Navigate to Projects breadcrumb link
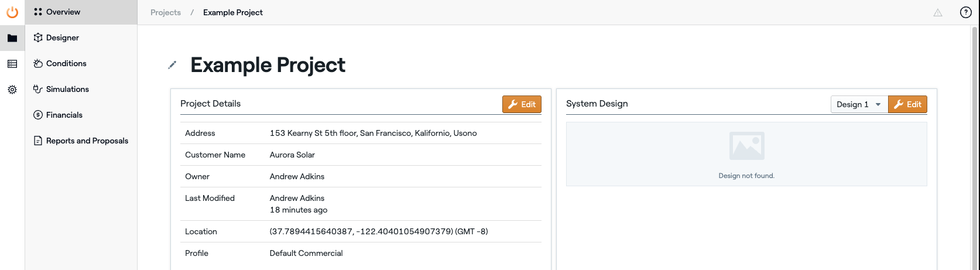Screen dimensions: 980x270 click(166, 12)
